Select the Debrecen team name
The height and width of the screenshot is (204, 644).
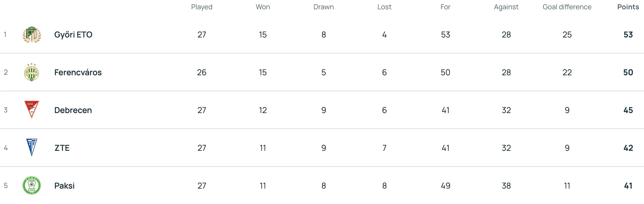(x=73, y=110)
